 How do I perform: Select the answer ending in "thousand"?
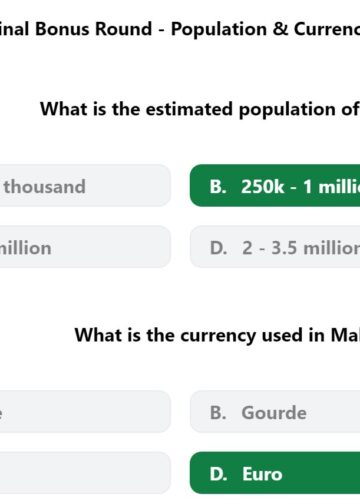pyautogui.click(x=85, y=185)
